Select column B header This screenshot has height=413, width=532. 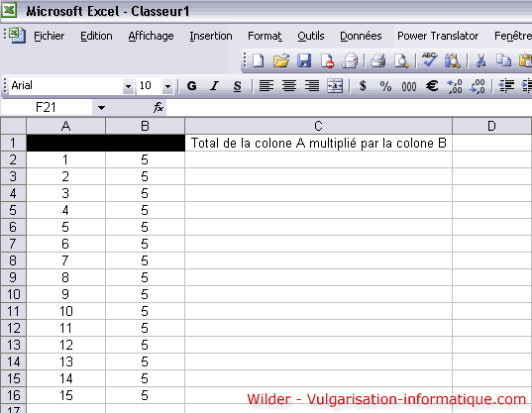[145, 126]
